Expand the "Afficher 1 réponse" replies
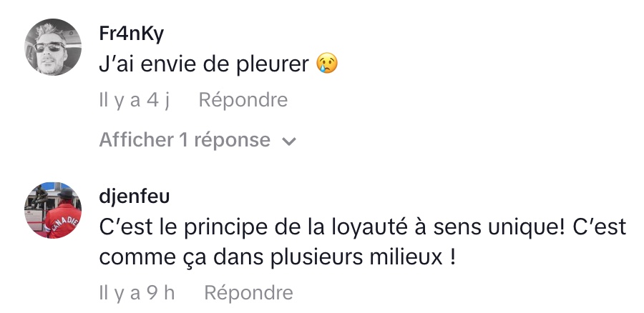The width and height of the screenshot is (644, 313). click(x=185, y=140)
